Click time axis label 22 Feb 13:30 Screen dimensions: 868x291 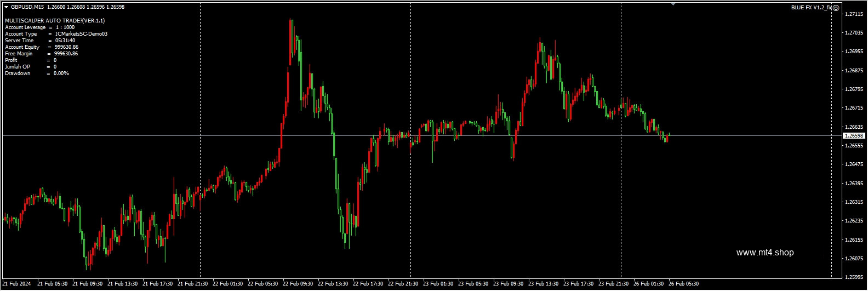(333, 284)
